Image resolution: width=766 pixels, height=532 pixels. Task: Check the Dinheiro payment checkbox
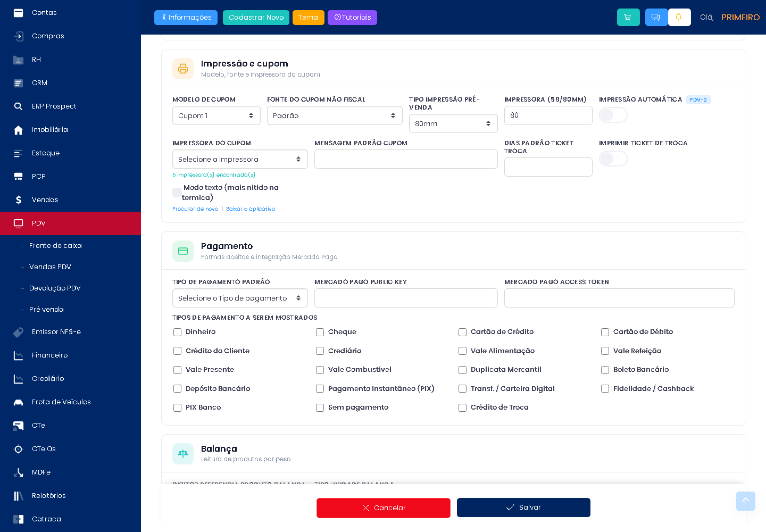[x=178, y=332]
